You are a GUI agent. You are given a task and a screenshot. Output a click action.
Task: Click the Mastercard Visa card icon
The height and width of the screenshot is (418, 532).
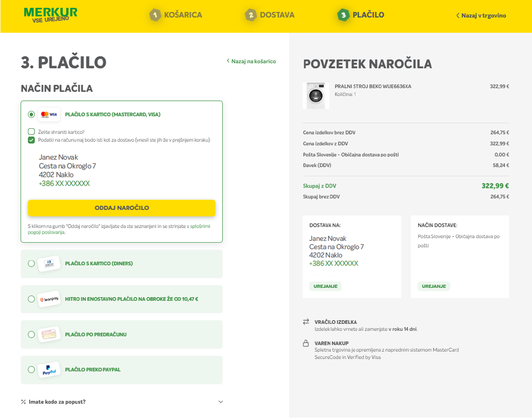[x=49, y=114]
